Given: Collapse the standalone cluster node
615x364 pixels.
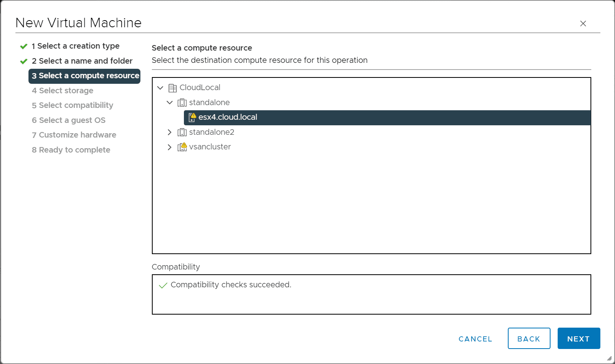Looking at the screenshot, I should 170,103.
